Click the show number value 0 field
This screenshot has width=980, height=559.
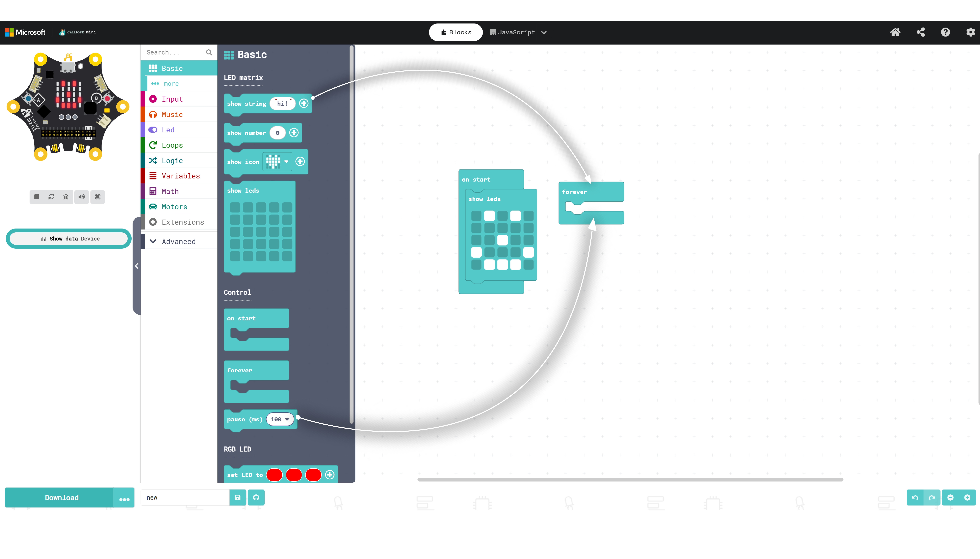277,133
